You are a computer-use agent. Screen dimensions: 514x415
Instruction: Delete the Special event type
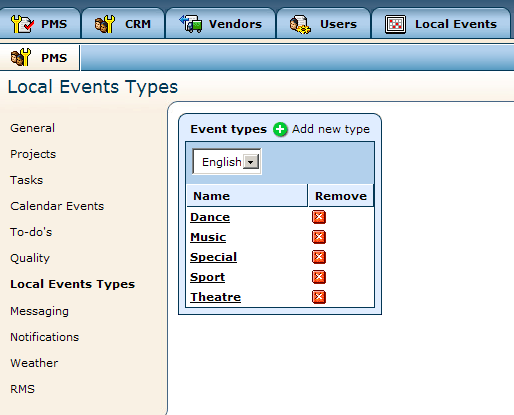[319, 257]
